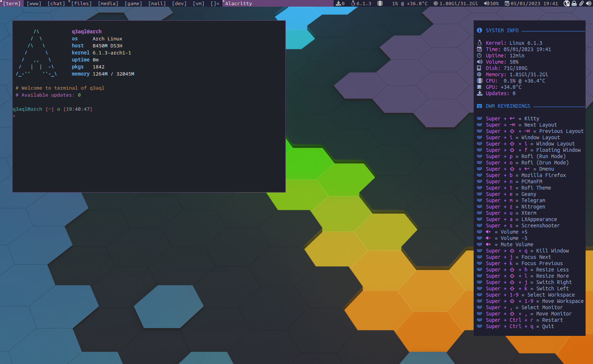
Task: Click the '# Available updates: 0' line
Action: 48,95
